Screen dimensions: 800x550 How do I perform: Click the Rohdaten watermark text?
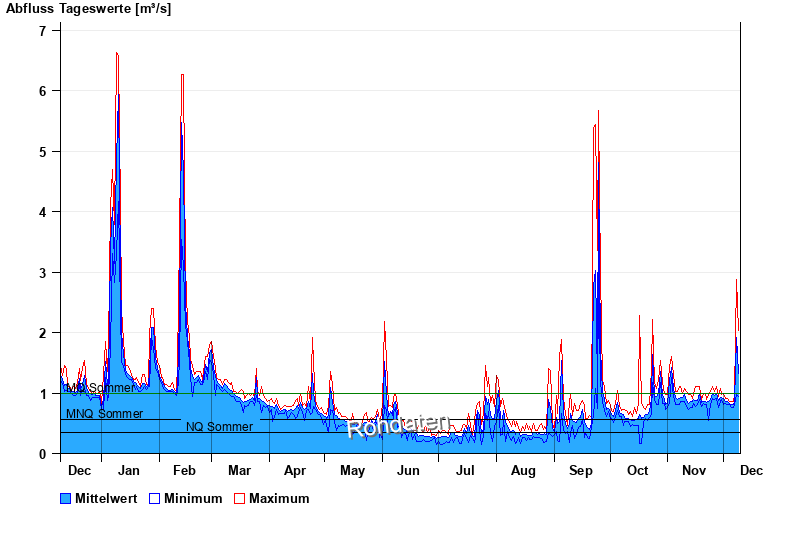pyautogui.click(x=398, y=427)
